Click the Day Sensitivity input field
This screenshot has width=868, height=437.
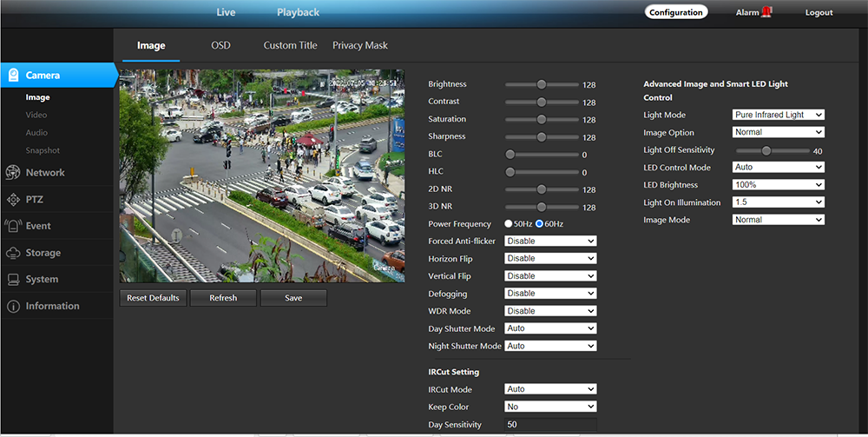point(550,424)
